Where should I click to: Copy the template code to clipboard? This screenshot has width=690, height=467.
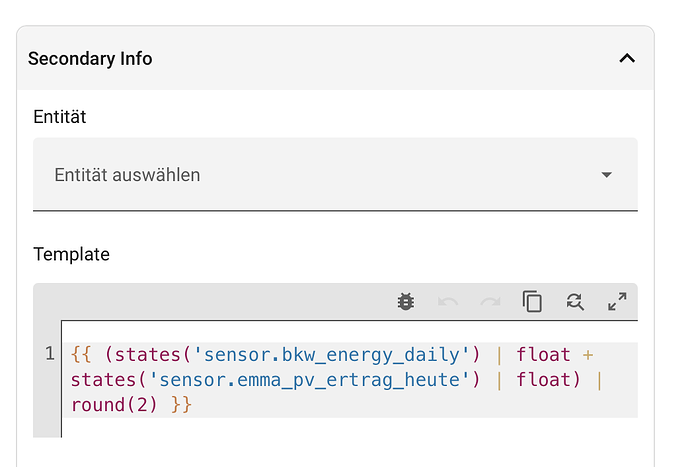click(x=532, y=302)
